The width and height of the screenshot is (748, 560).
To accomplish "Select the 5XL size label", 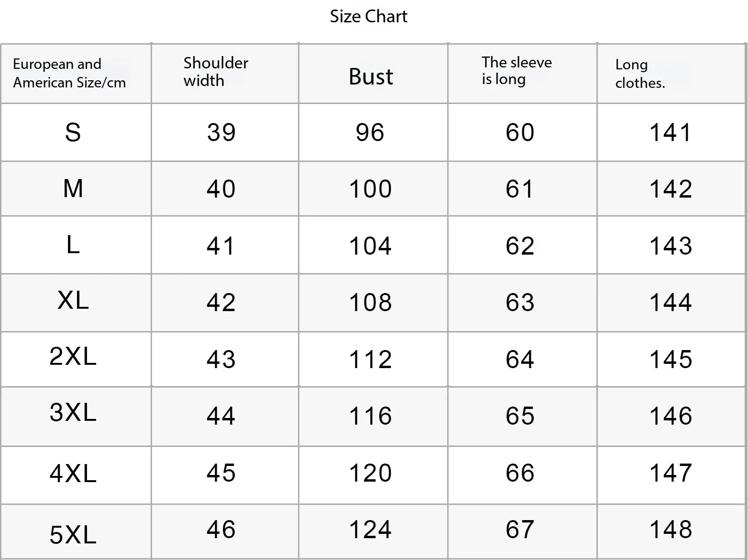I will [73, 535].
